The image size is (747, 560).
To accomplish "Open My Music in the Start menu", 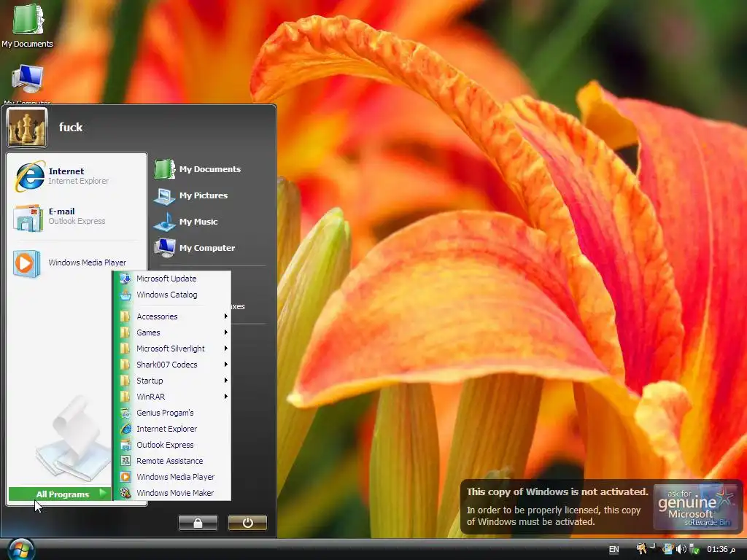I will (208, 222).
